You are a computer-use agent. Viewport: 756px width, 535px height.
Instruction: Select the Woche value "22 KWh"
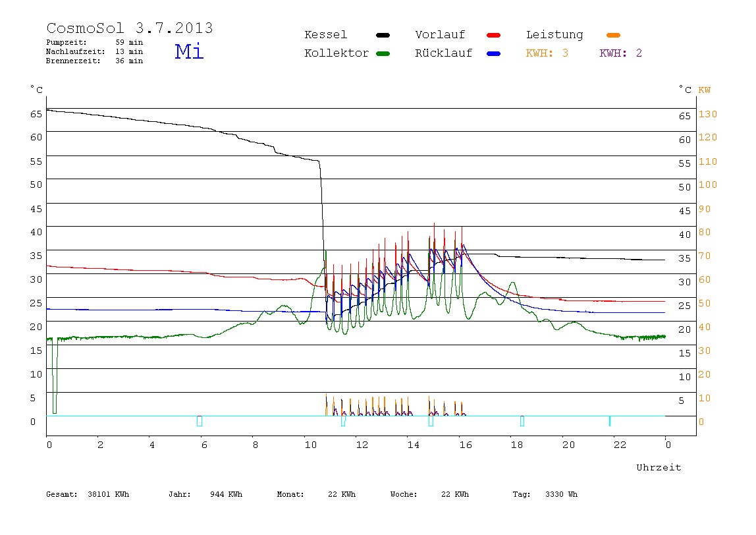455,494
